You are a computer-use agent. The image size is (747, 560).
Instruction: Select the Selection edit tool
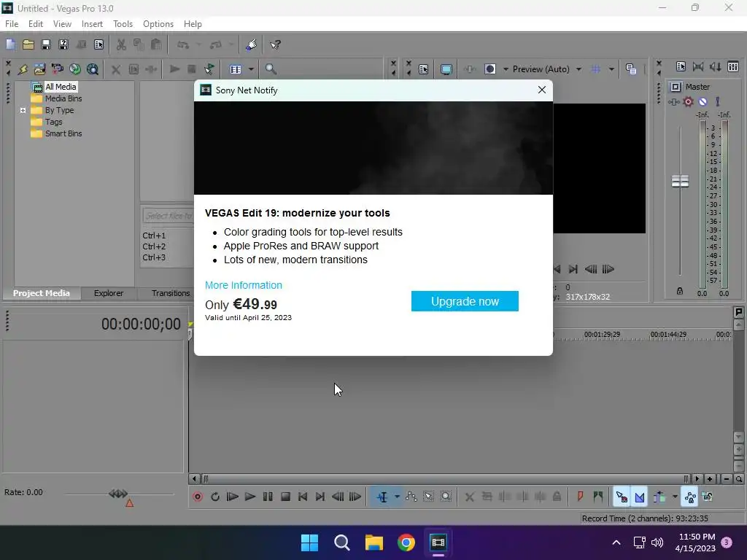click(x=429, y=497)
